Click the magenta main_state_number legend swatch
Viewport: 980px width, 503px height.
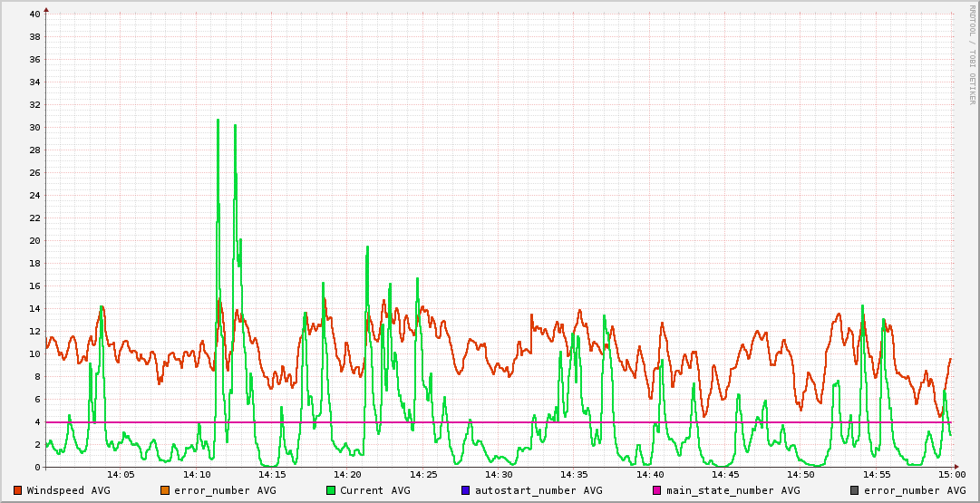tap(657, 490)
